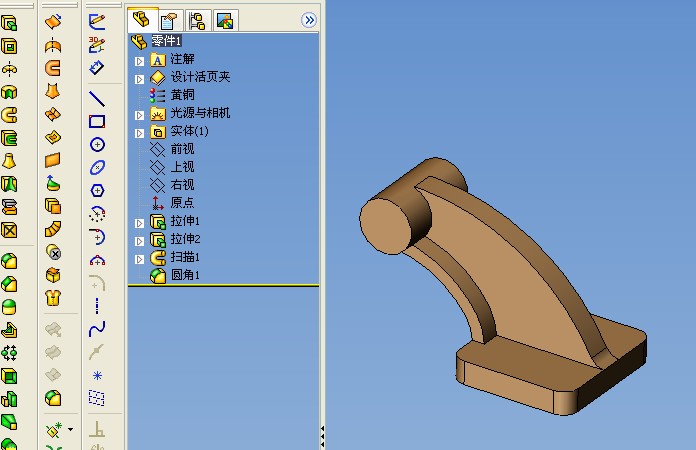Start a new 2D Sketch
696x450 pixels.
(97, 22)
